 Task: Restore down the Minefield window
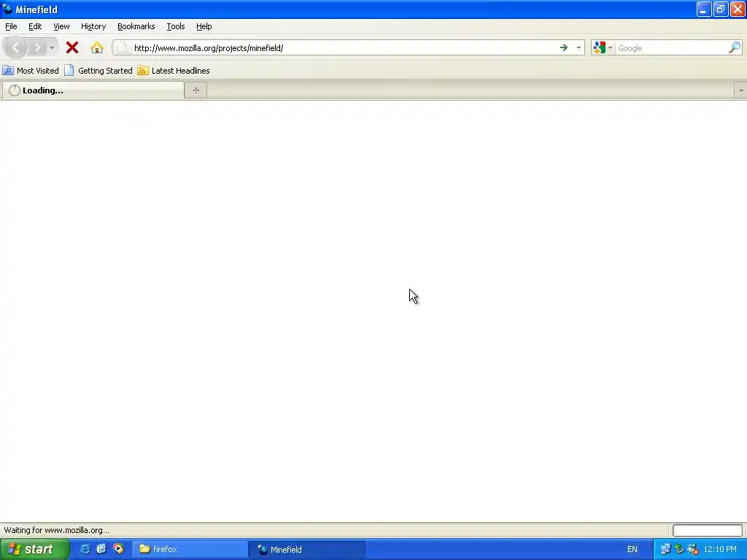(x=720, y=9)
